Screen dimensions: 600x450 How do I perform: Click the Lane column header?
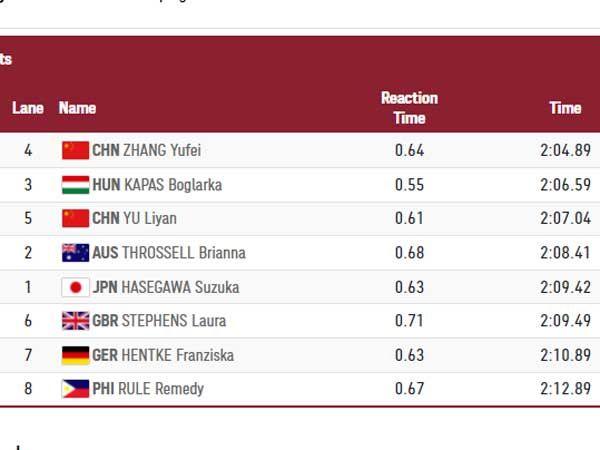tap(28, 108)
